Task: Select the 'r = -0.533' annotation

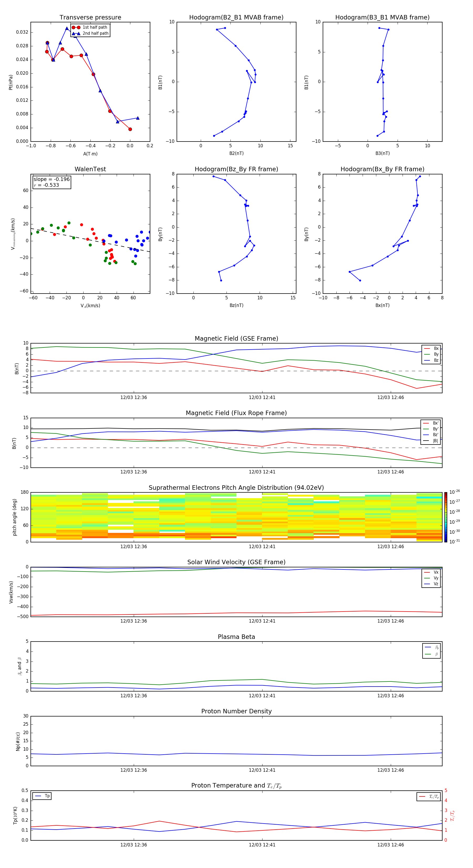Action: coord(47,185)
